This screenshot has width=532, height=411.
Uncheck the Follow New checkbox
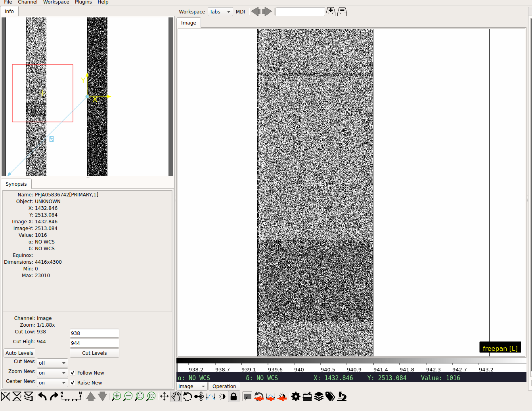point(73,373)
